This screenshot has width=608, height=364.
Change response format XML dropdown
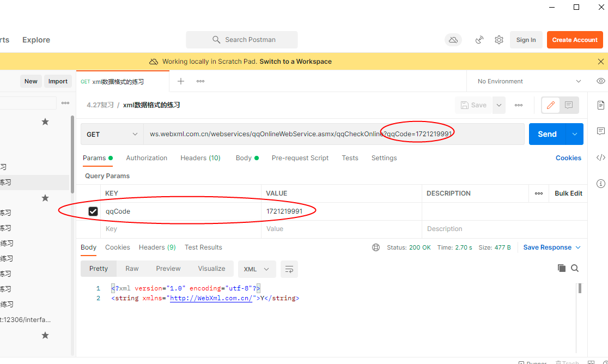coord(257,269)
